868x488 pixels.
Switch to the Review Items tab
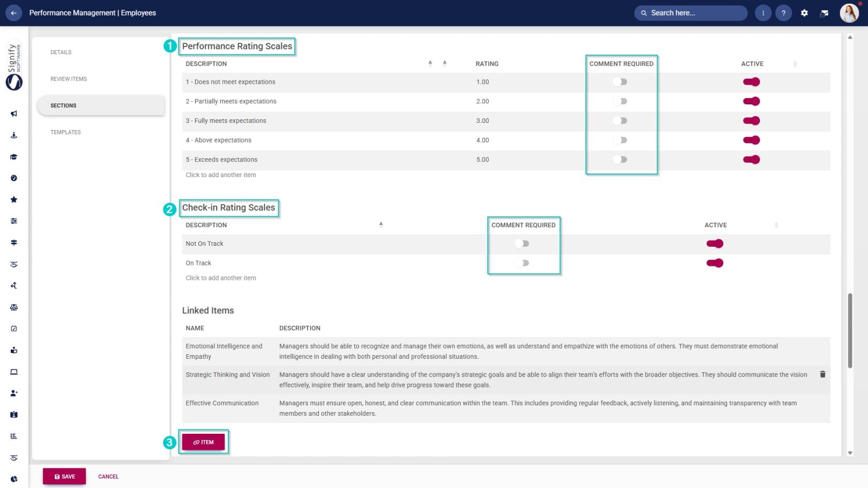(x=69, y=79)
